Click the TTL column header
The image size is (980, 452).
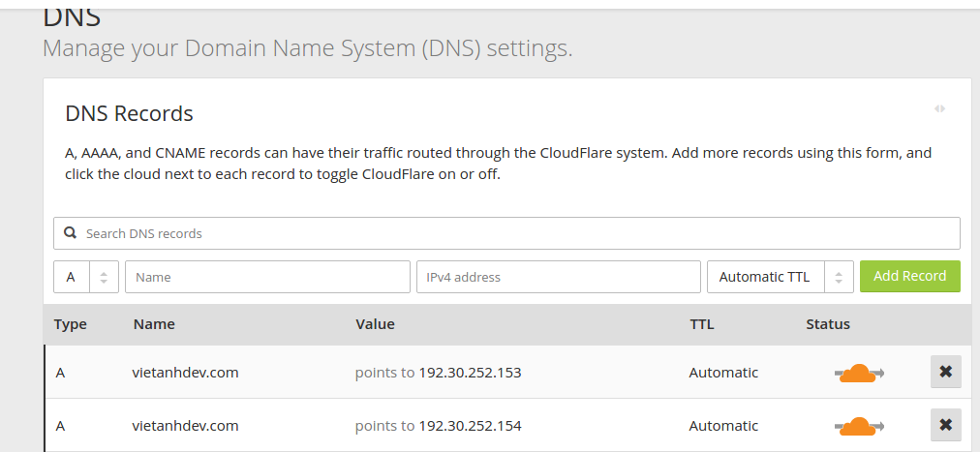pyautogui.click(x=701, y=324)
